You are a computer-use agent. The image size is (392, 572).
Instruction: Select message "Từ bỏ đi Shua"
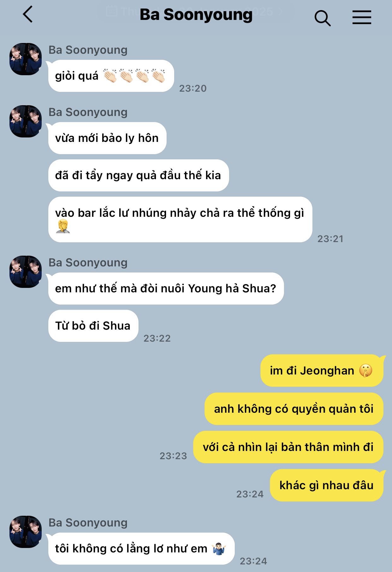click(x=93, y=326)
